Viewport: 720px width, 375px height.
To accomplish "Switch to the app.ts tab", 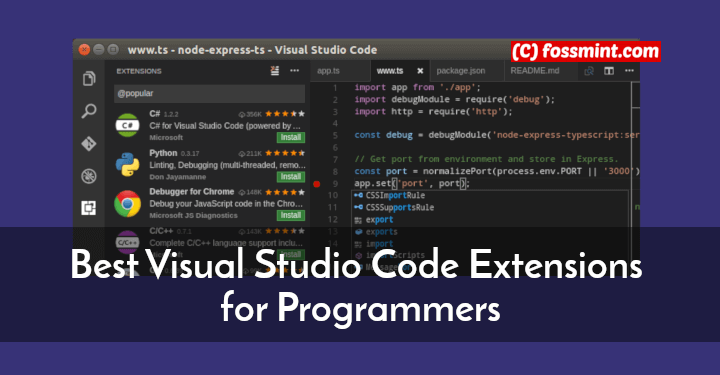I will pyautogui.click(x=328, y=71).
